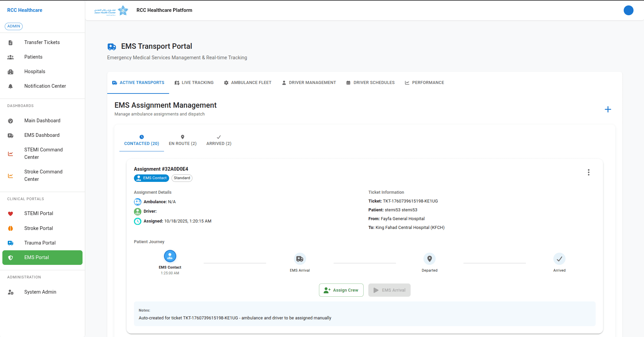The height and width of the screenshot is (337, 644).
Task: Open the System Admin icon
Action: (x=10, y=292)
